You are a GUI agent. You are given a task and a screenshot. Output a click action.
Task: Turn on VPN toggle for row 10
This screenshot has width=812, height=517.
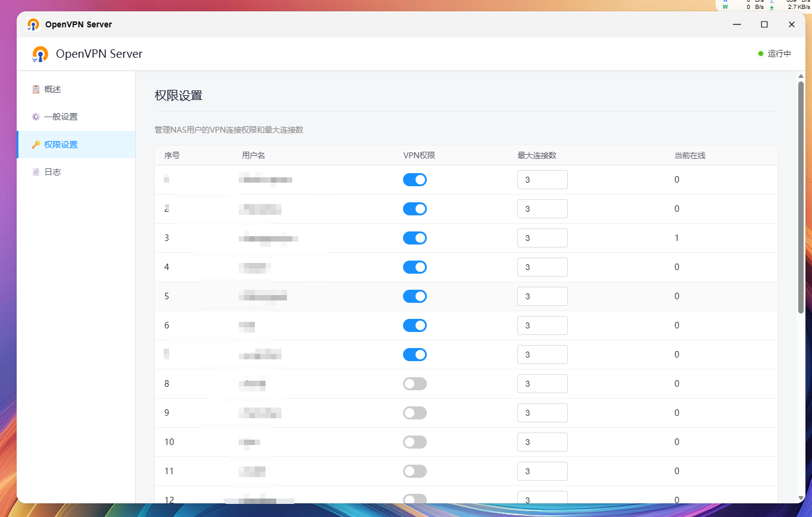point(415,442)
